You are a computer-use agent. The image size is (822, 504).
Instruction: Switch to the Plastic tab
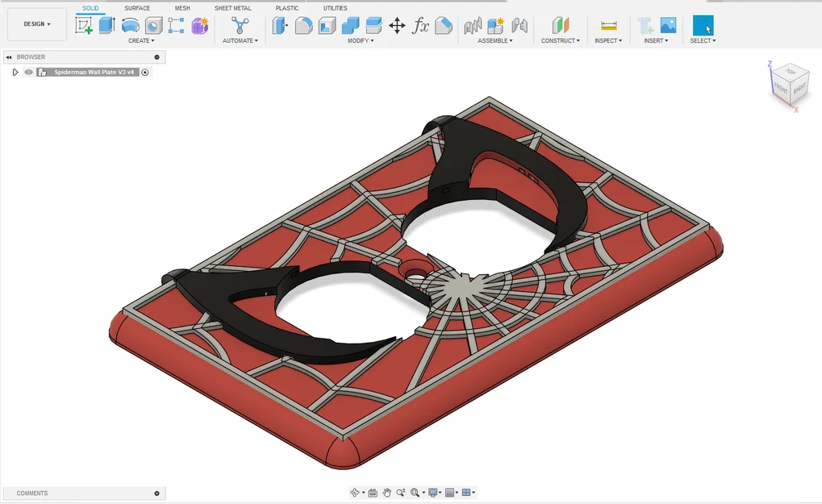(286, 8)
